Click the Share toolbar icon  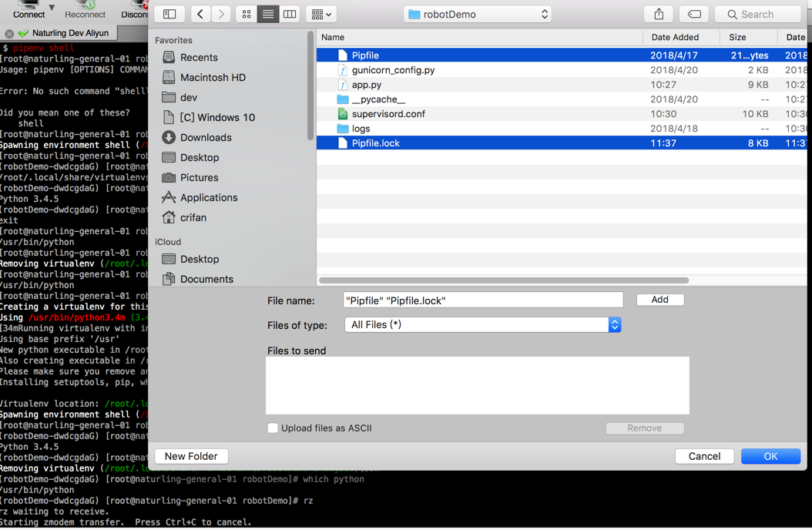(659, 14)
